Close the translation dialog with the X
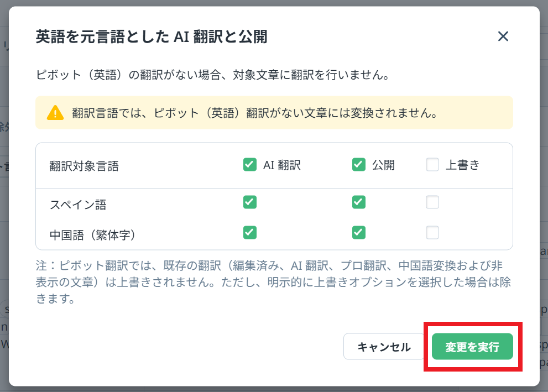This screenshot has width=548, height=392. click(x=503, y=36)
